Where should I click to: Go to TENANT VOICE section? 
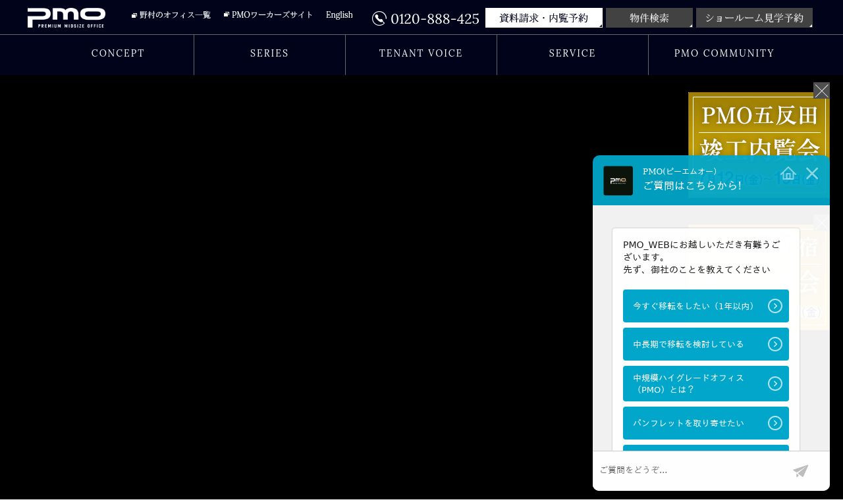[421, 53]
